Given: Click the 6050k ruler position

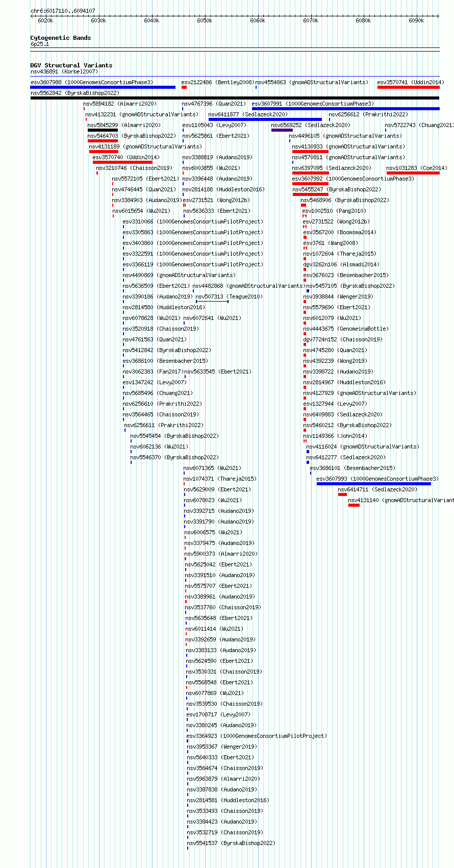Looking at the screenshot, I should click(205, 20).
